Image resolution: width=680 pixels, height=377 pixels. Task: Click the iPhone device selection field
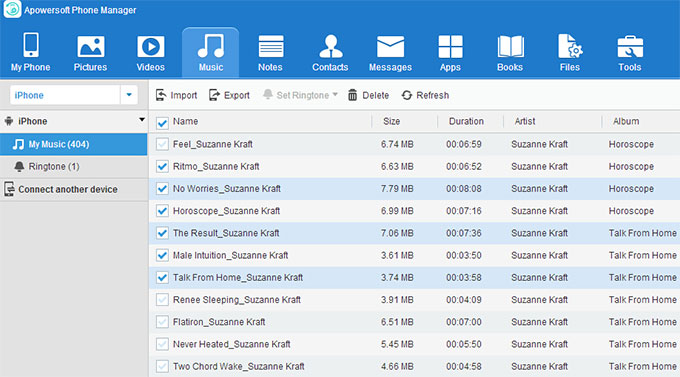pyautogui.click(x=65, y=95)
